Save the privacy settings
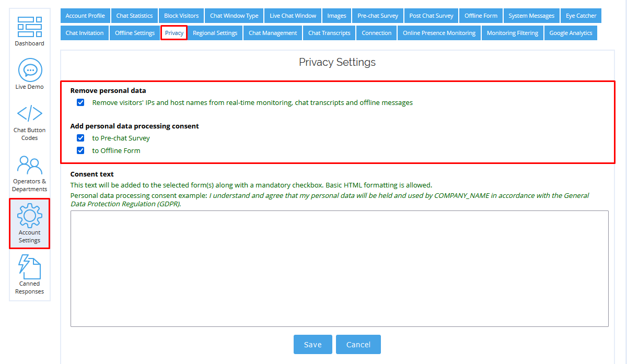 pos(312,344)
